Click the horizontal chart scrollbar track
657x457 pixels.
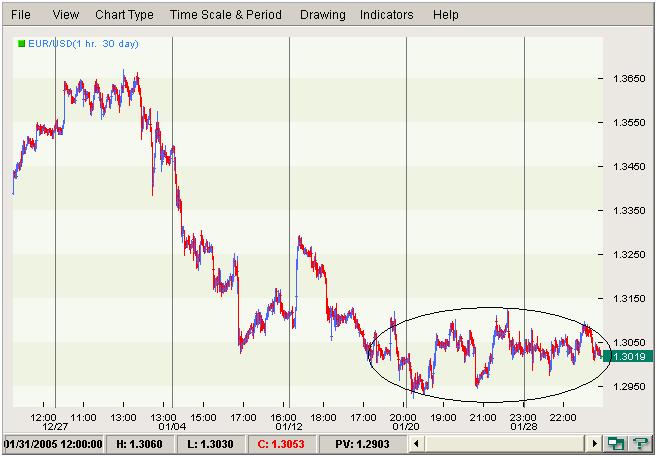(505, 444)
